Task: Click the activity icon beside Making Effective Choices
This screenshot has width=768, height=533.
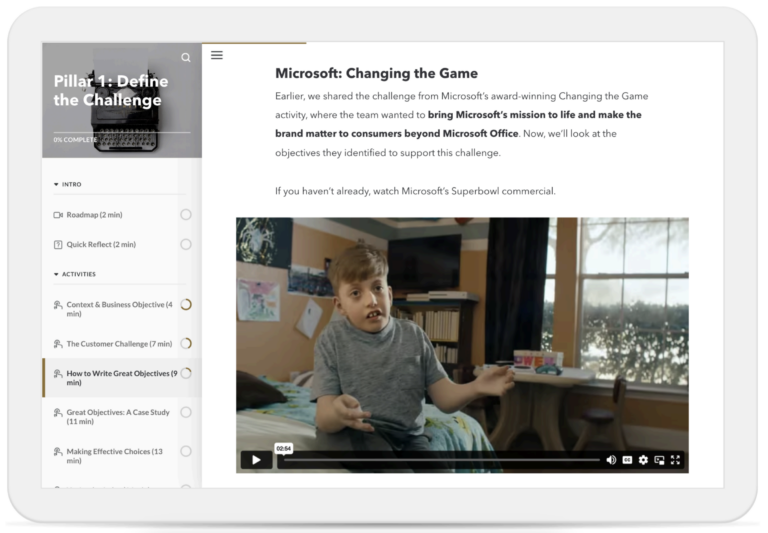Action: click(58, 451)
